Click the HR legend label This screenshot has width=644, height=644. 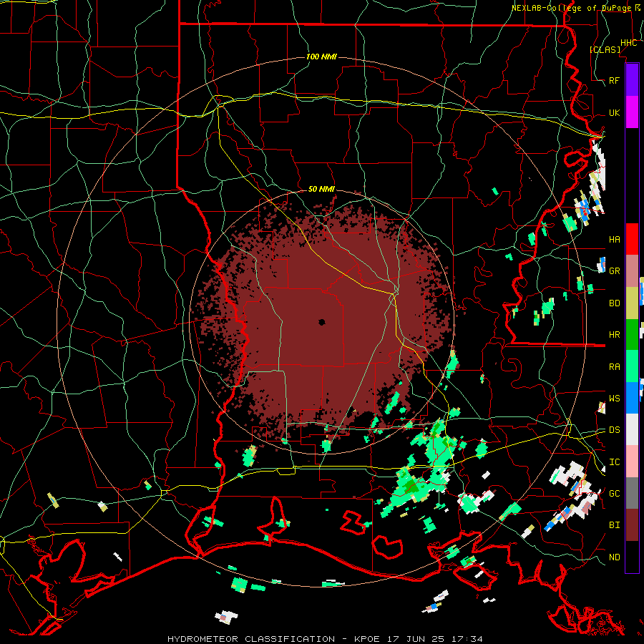point(615,334)
